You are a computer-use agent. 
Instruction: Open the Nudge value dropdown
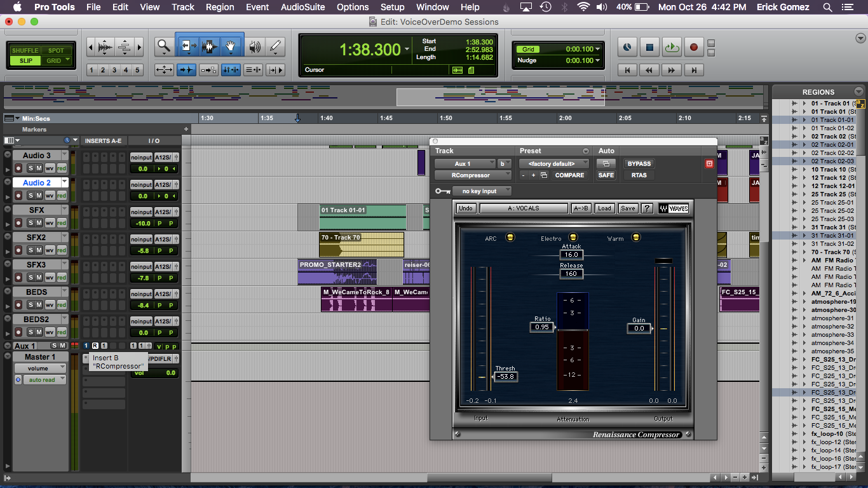[x=598, y=60]
